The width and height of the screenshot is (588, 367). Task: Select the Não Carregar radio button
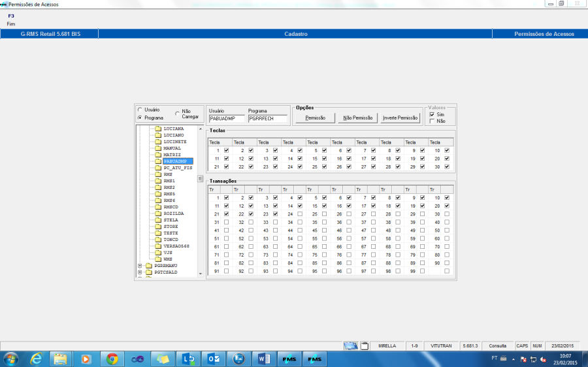tap(177, 114)
